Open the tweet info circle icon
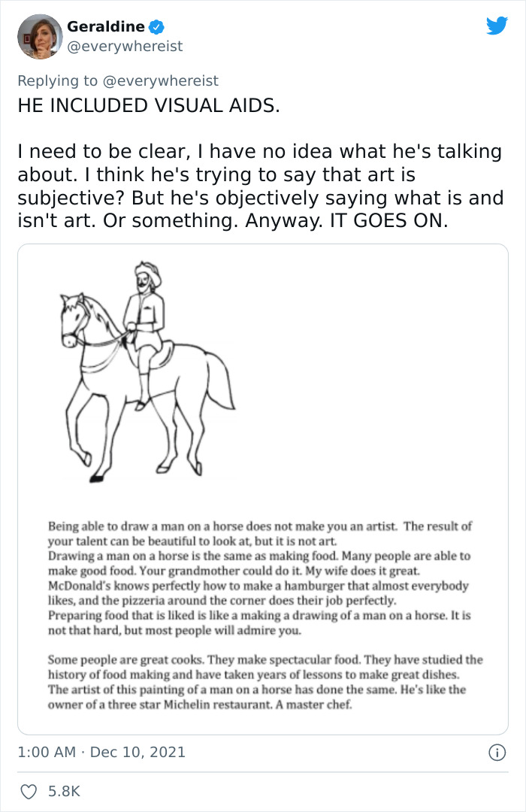The height and width of the screenshot is (812, 526). [x=496, y=752]
